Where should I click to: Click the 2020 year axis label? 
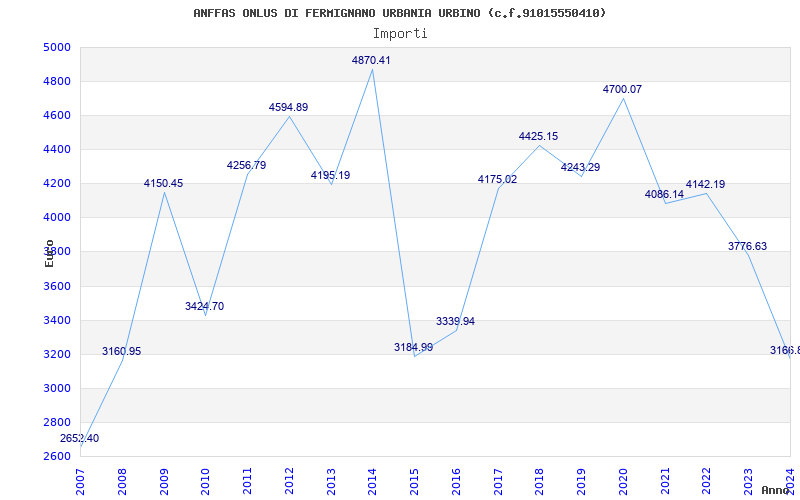point(623,482)
